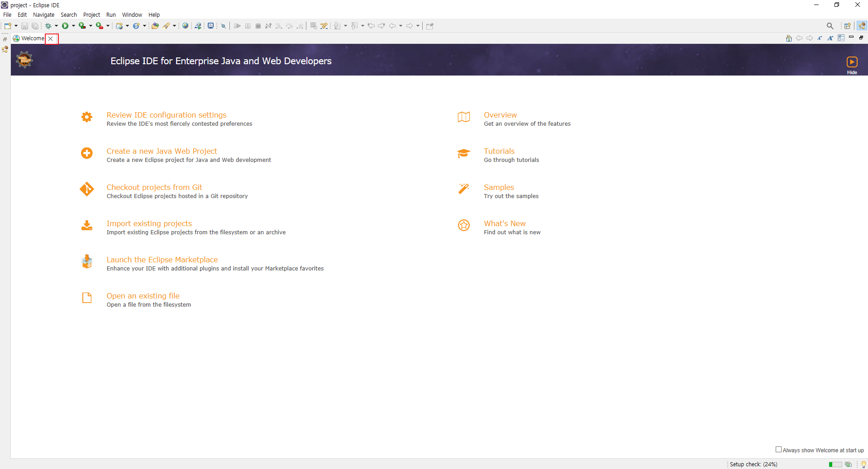Click the status bar tip lightbulb icon
The height and width of the screenshot is (469, 868).
863,464
